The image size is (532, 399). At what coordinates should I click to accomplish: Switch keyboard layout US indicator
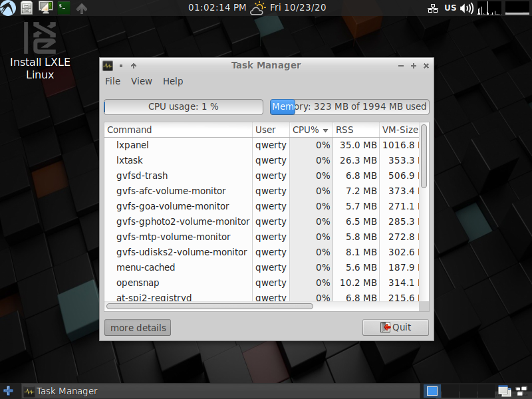(450, 7)
